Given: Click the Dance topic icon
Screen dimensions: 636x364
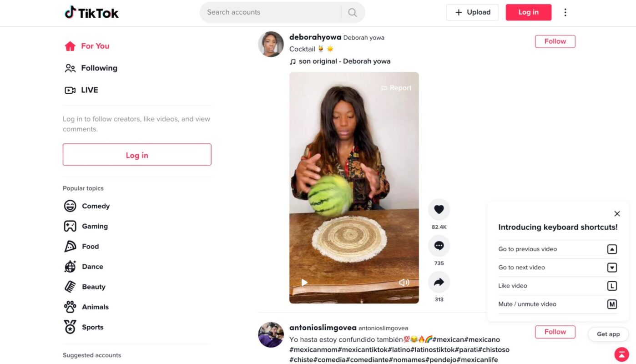Looking at the screenshot, I should tap(70, 266).
